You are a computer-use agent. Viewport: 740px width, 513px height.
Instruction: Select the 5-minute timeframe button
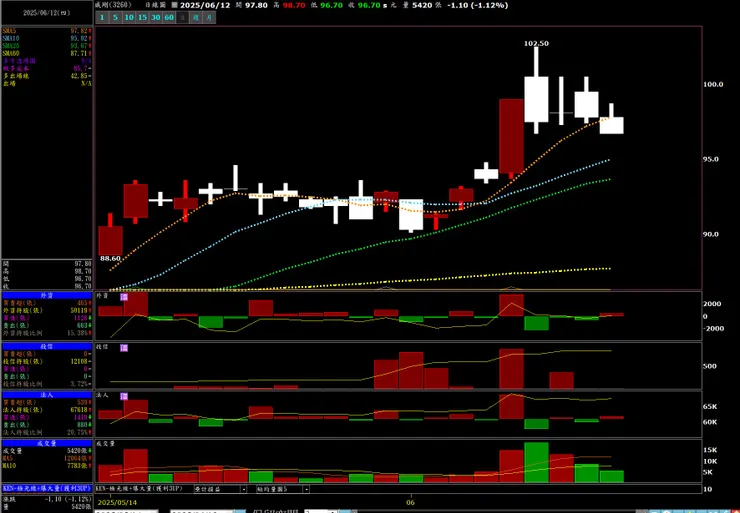point(115,17)
